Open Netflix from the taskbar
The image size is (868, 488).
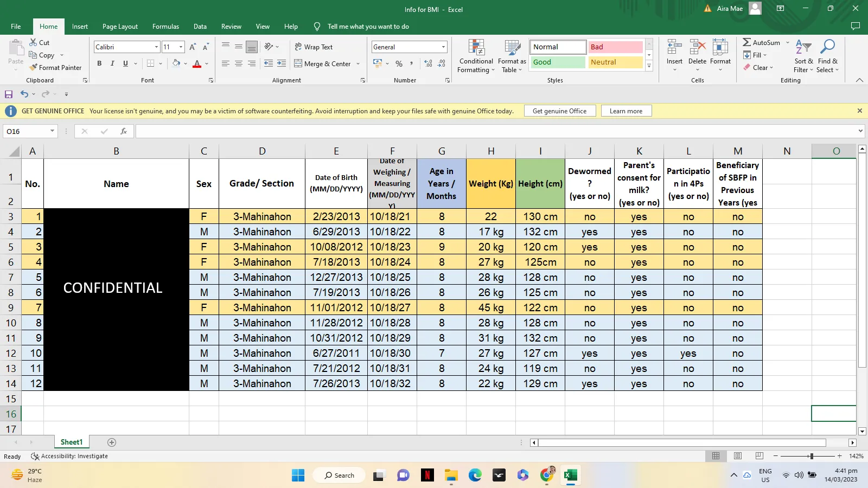(427, 476)
